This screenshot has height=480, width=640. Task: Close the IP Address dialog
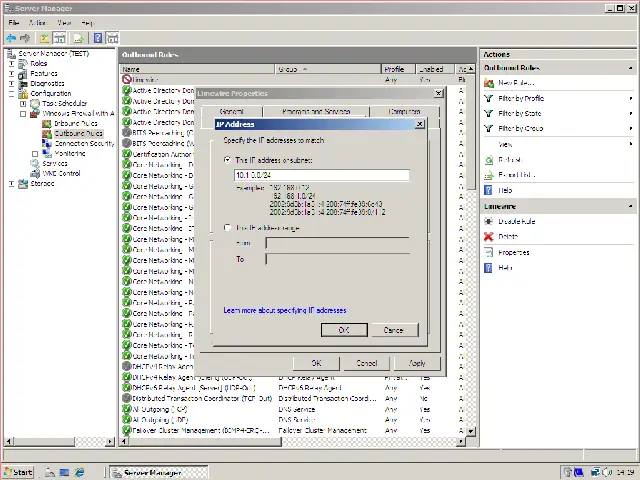tap(420, 124)
